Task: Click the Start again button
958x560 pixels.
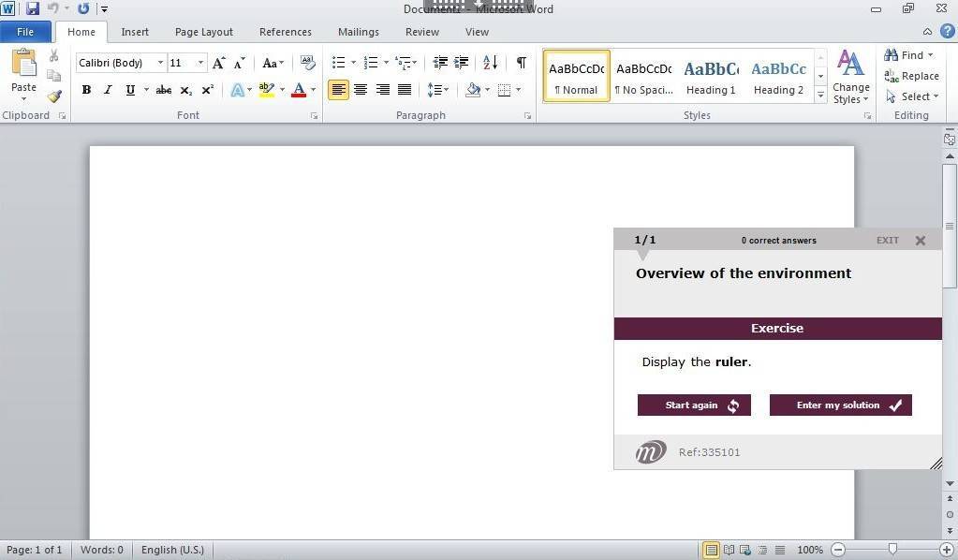Action: [694, 405]
